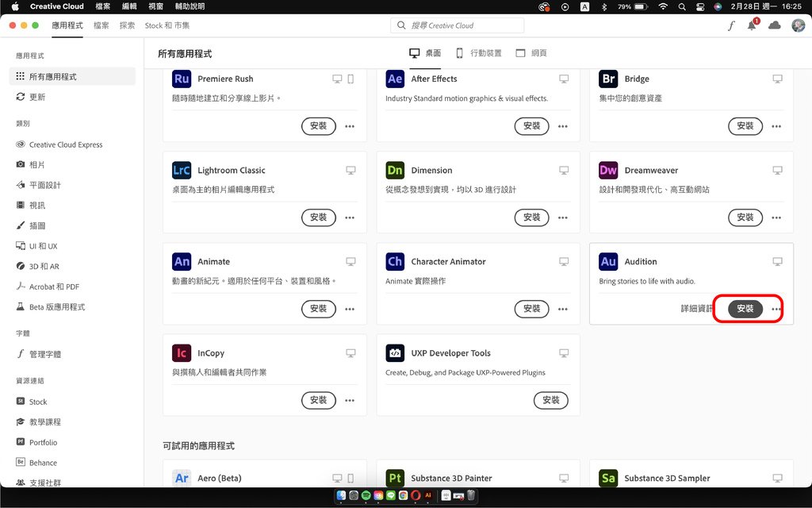Install After Effects
This screenshot has height=508, width=812.
click(532, 126)
